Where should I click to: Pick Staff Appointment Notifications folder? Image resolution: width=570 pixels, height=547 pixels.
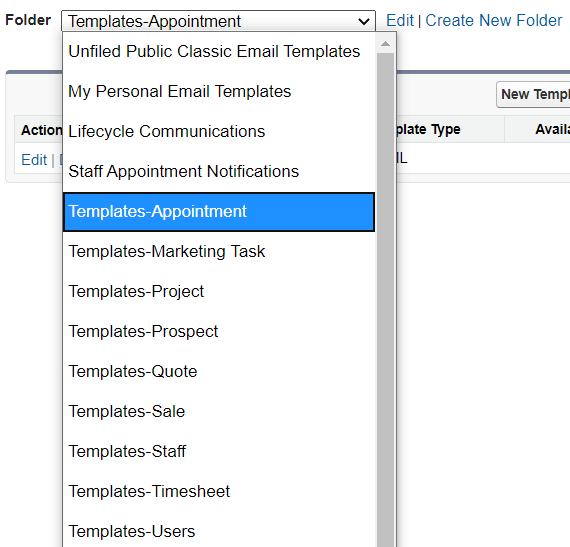pos(219,171)
